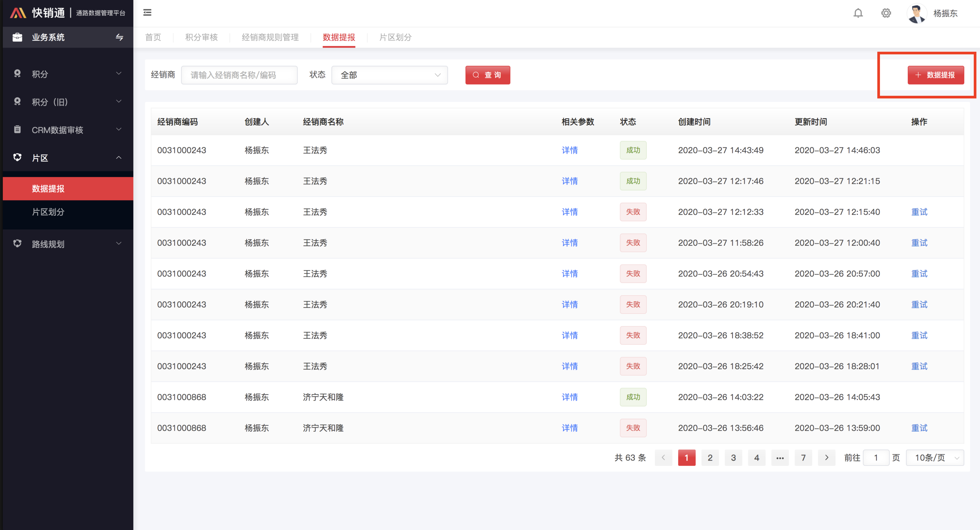The image size is (980, 530).
Task: Click the 积分 sidebar icon
Action: (17, 73)
